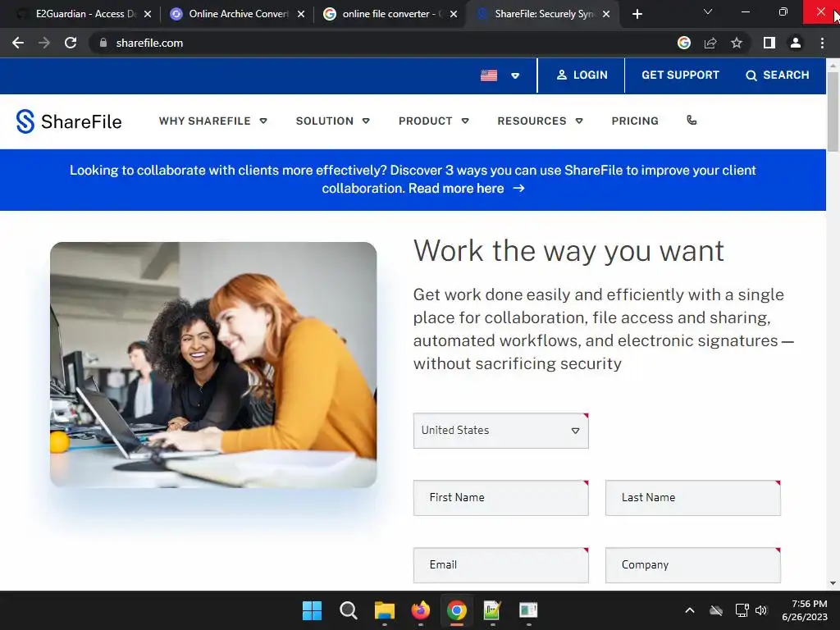
Task: Open the Chrome profile icon
Action: pos(796,43)
